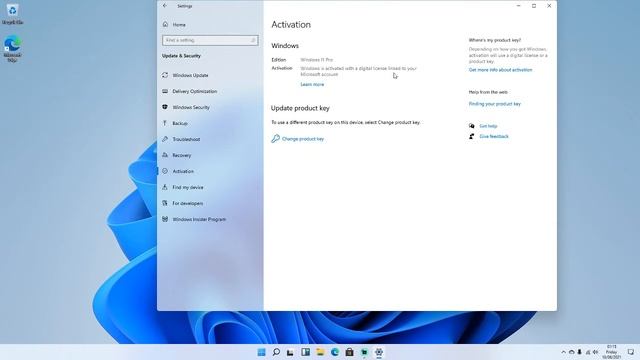The image size is (640, 360).
Task: Go back using the Settings back arrow
Action: [164, 6]
